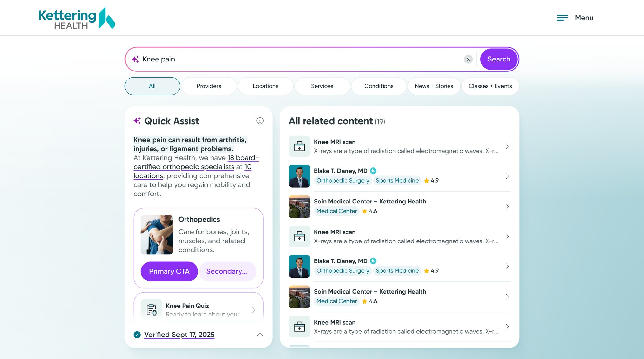
Task: Click the star icon next to first 4.6 rating
Action: click(x=365, y=211)
